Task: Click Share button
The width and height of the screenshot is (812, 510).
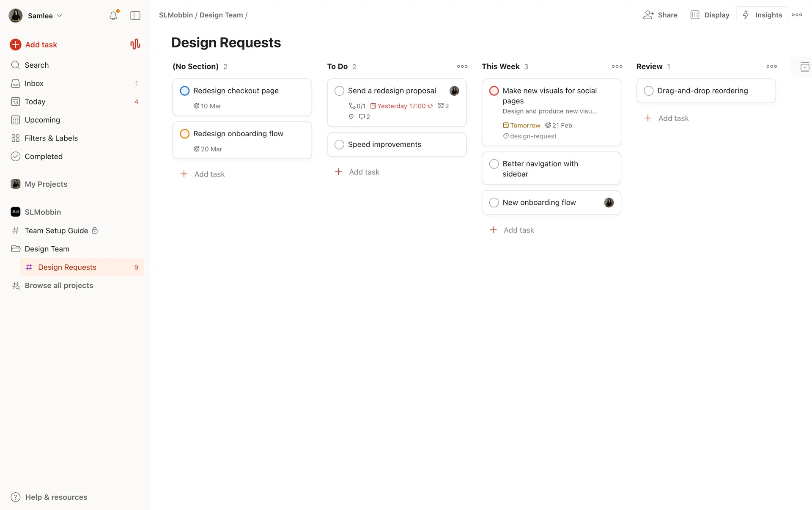Action: click(x=660, y=15)
